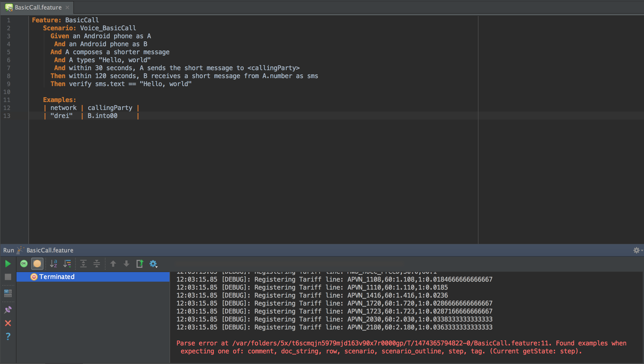
Task: Open help via the question mark
Action: (8, 336)
